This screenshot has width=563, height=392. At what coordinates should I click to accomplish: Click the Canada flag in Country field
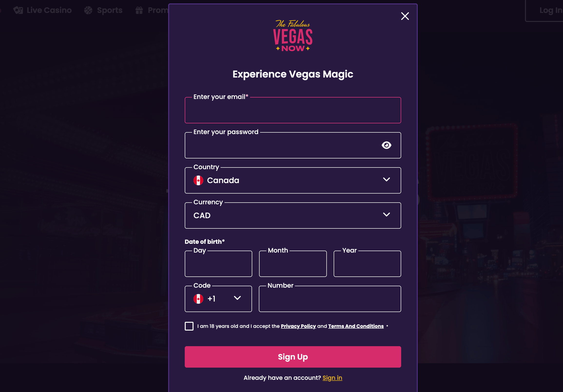[198, 180]
